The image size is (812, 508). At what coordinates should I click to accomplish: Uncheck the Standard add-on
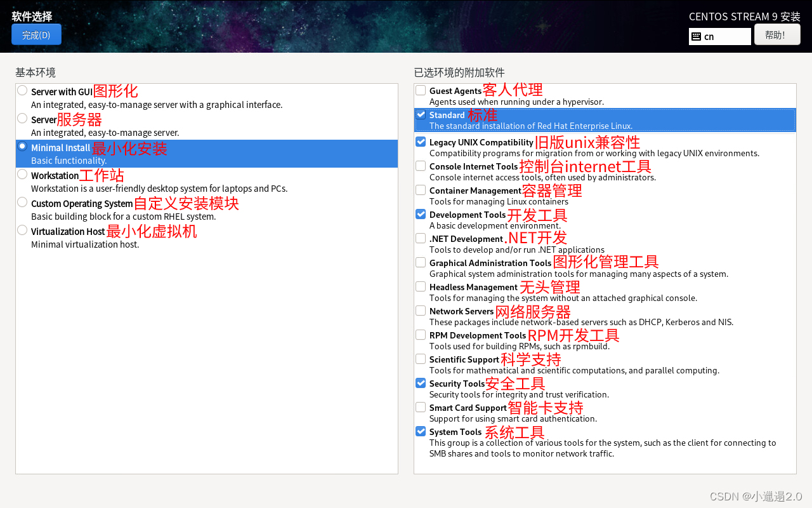(420, 114)
